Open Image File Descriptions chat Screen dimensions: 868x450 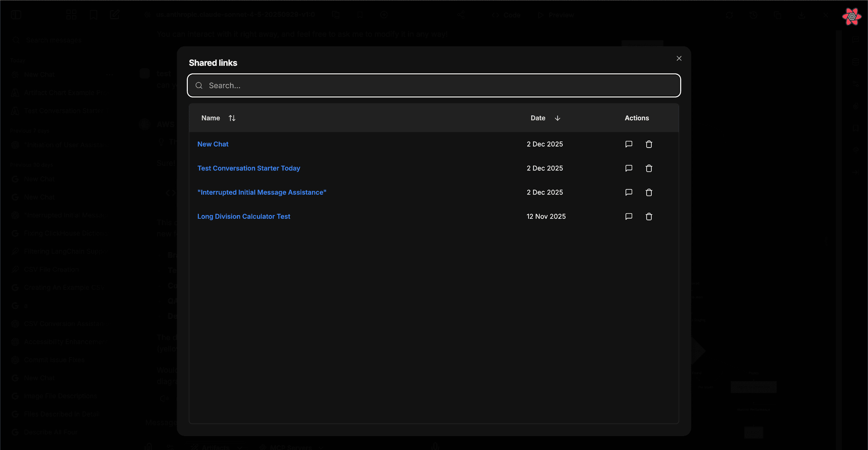point(59,396)
